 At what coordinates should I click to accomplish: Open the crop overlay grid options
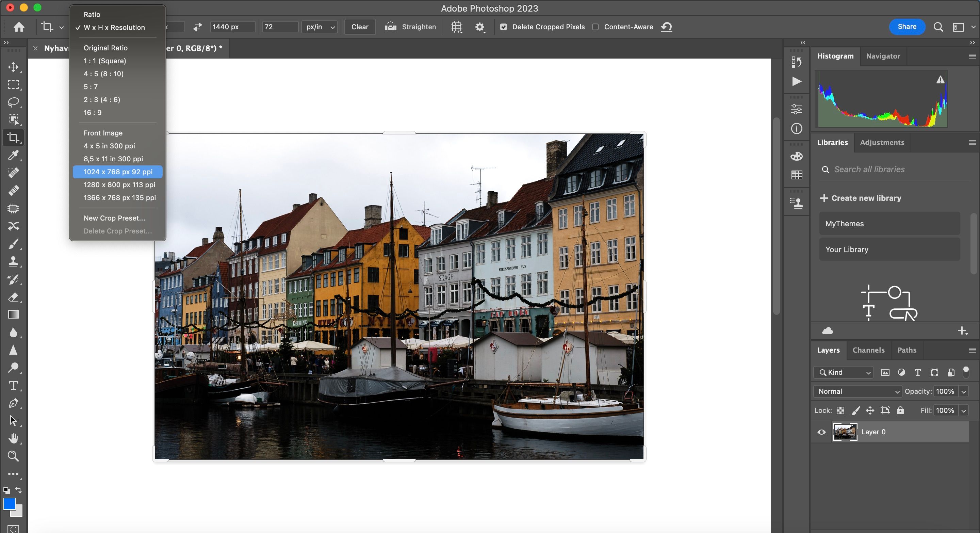coord(456,27)
